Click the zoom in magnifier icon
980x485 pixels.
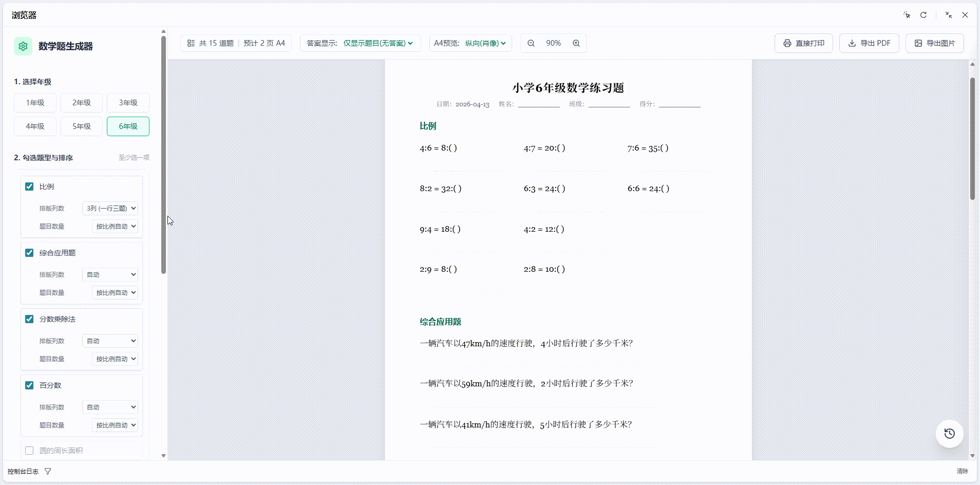[576, 43]
